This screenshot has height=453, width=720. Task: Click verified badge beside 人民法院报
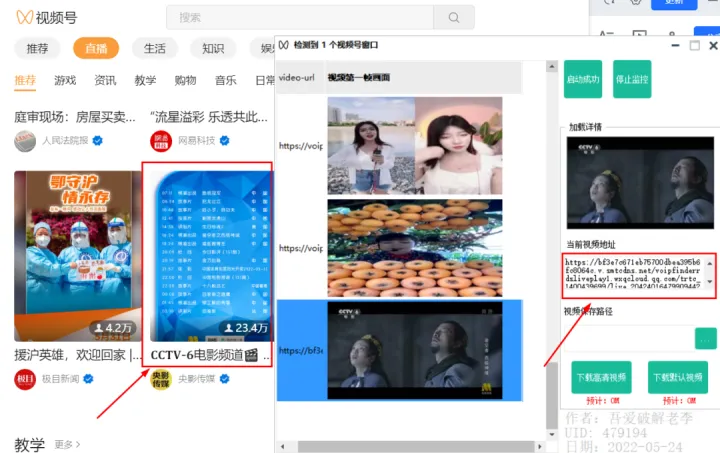[x=97, y=140]
